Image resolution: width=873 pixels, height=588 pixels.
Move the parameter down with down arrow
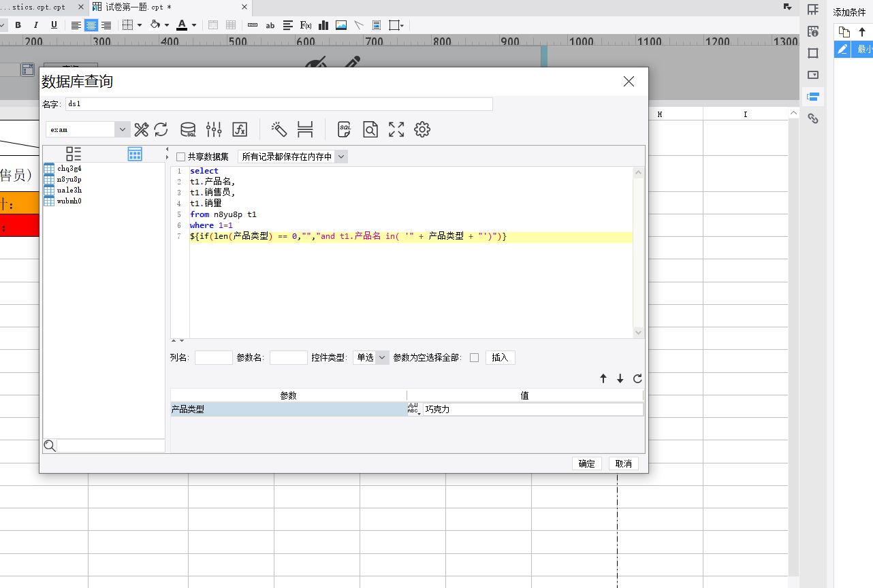tap(620, 379)
